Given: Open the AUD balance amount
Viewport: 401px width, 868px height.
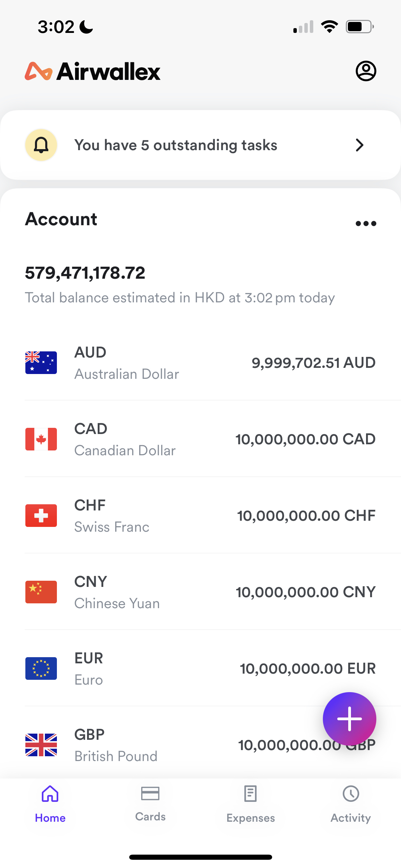Looking at the screenshot, I should point(313,363).
